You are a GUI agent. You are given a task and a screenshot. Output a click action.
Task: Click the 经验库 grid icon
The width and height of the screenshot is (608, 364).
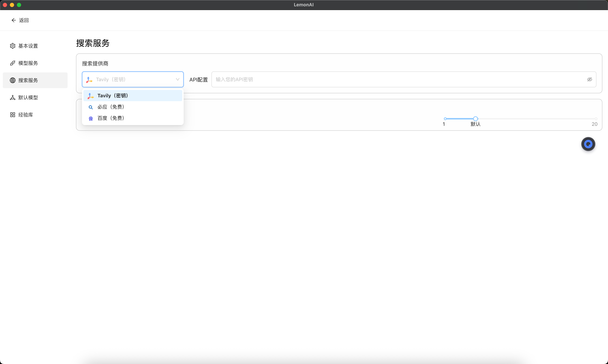pos(12,115)
